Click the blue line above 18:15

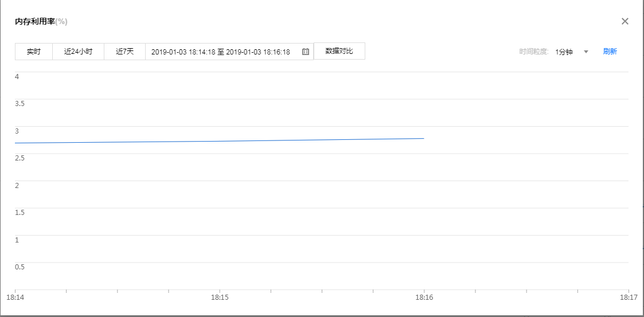(220, 141)
